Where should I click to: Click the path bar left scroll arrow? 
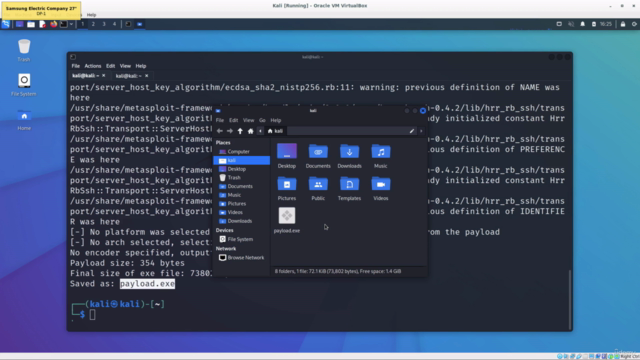coord(260,131)
